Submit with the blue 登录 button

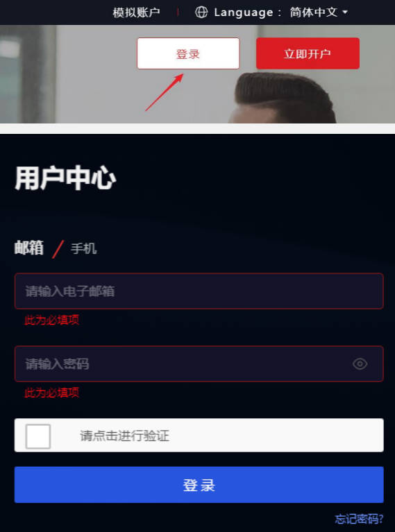(199, 485)
